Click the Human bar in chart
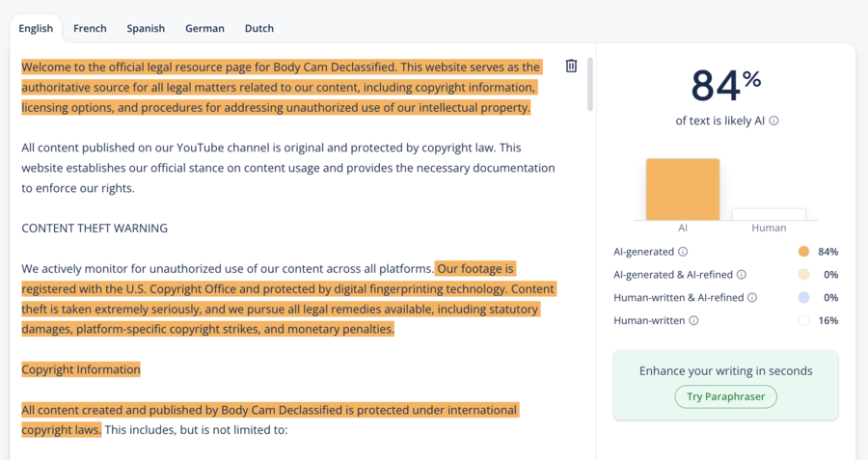Image resolution: width=868 pixels, height=460 pixels. click(x=769, y=214)
